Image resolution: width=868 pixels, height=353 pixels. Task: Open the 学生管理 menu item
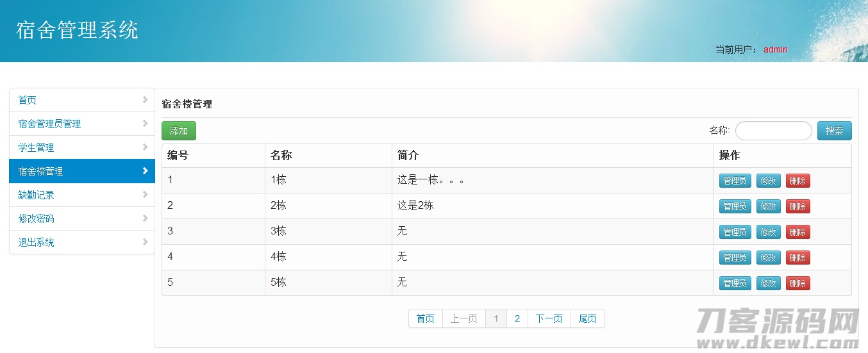(37, 147)
